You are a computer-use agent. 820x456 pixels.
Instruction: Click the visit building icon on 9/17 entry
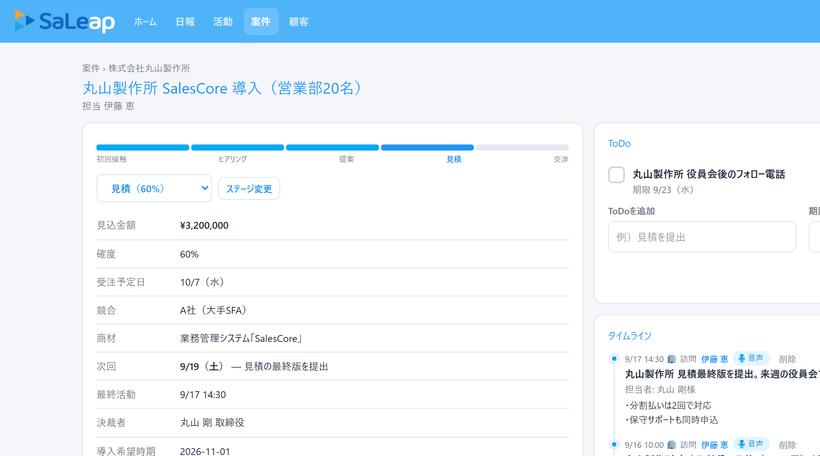pyautogui.click(x=671, y=359)
